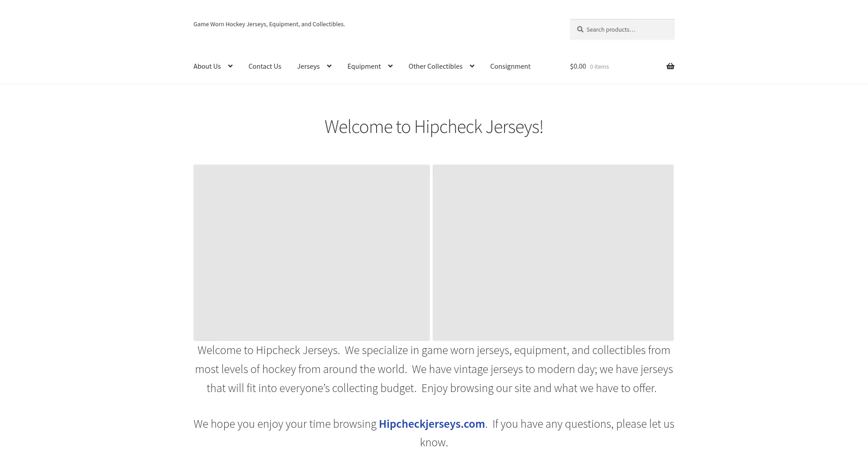Click the right placeholder image
This screenshot has height=449, width=868.
coord(553,252)
